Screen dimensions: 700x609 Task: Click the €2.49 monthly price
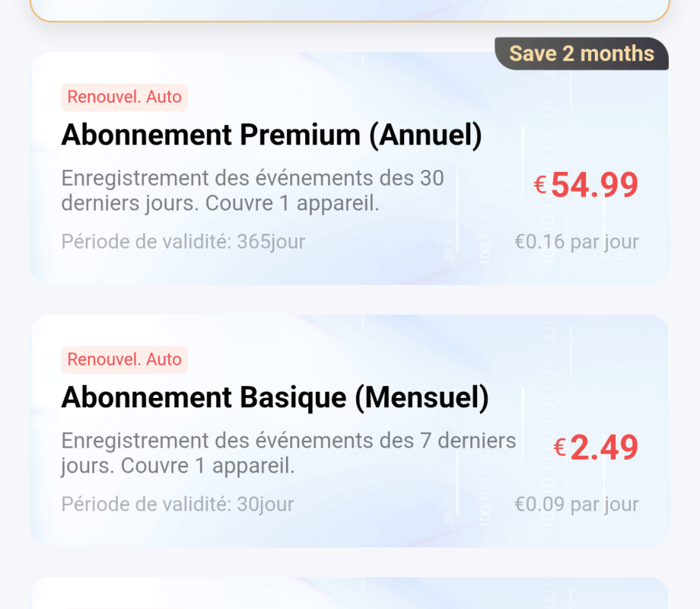603,448
